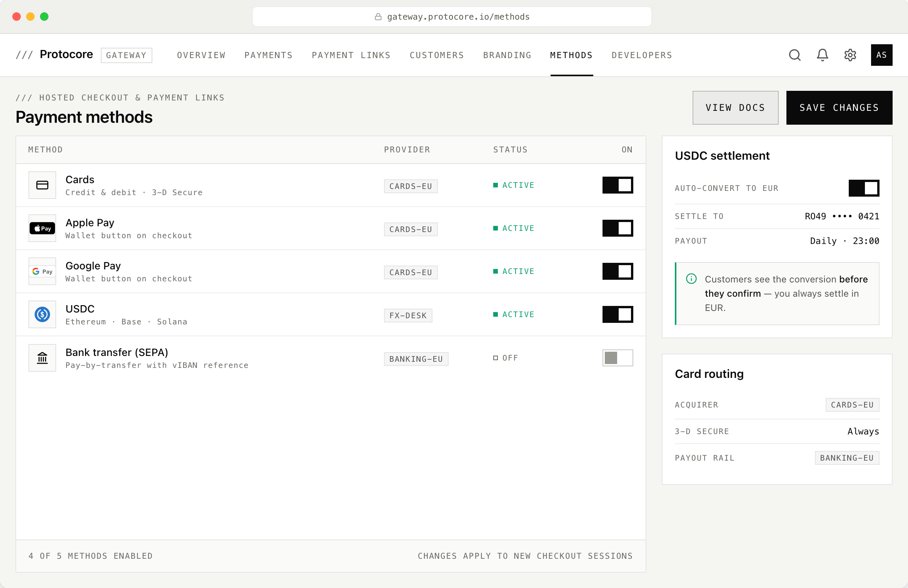This screenshot has width=908, height=588.
Task: Click the View Docs button
Action: point(735,108)
